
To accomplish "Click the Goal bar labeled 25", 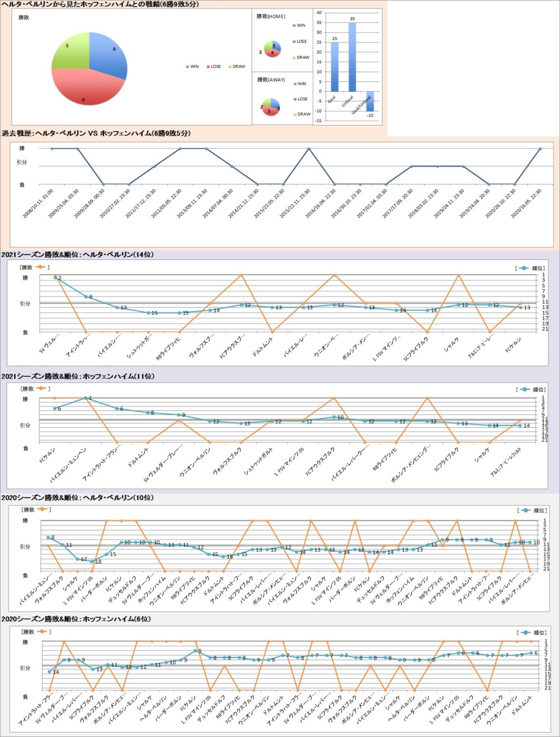I will [x=334, y=67].
